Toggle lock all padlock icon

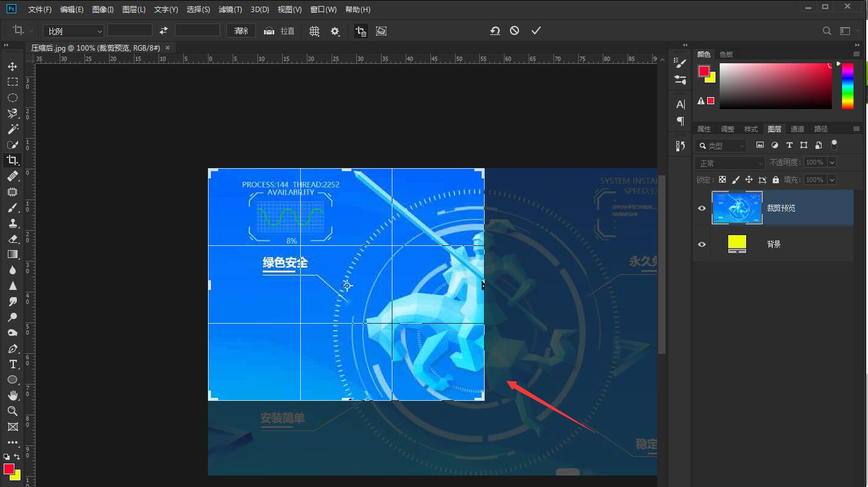point(775,180)
